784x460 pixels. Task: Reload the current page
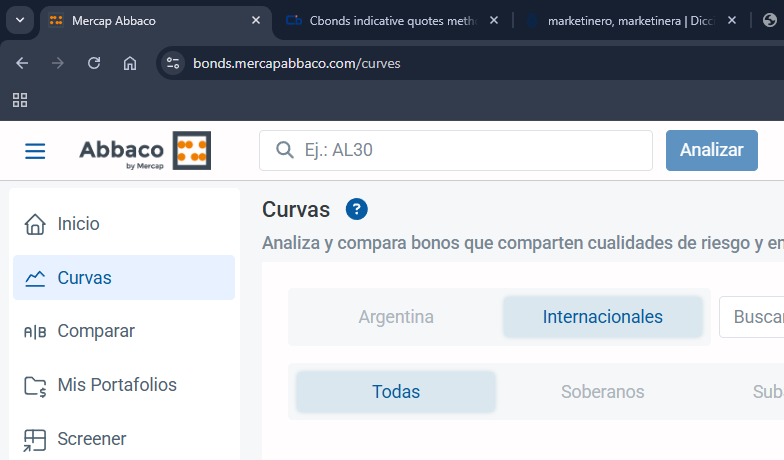94,63
